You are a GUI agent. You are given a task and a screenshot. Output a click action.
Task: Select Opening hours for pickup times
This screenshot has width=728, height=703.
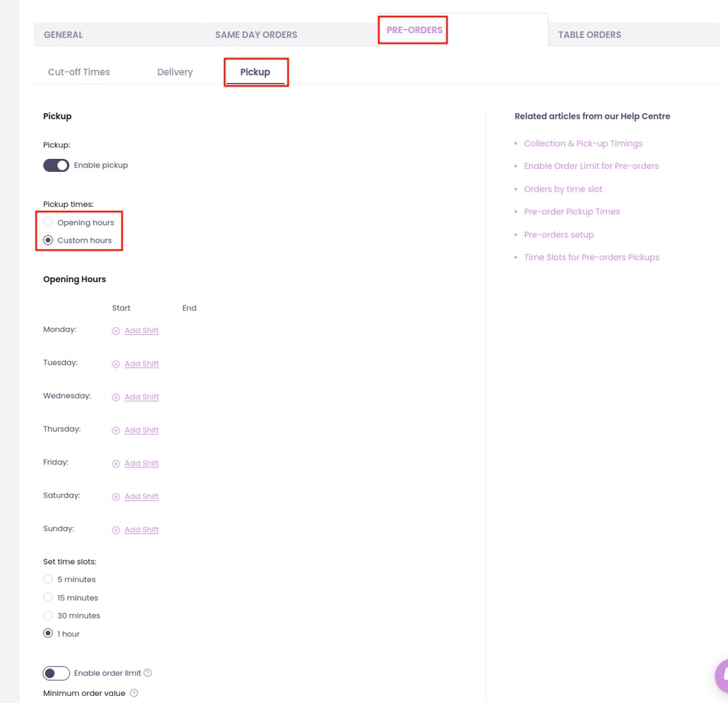click(48, 223)
